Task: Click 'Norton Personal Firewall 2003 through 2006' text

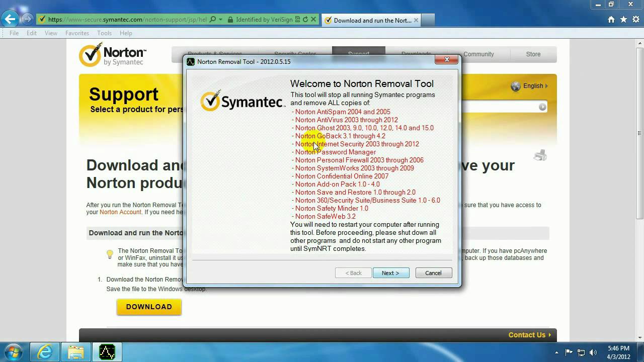Action: point(359,160)
